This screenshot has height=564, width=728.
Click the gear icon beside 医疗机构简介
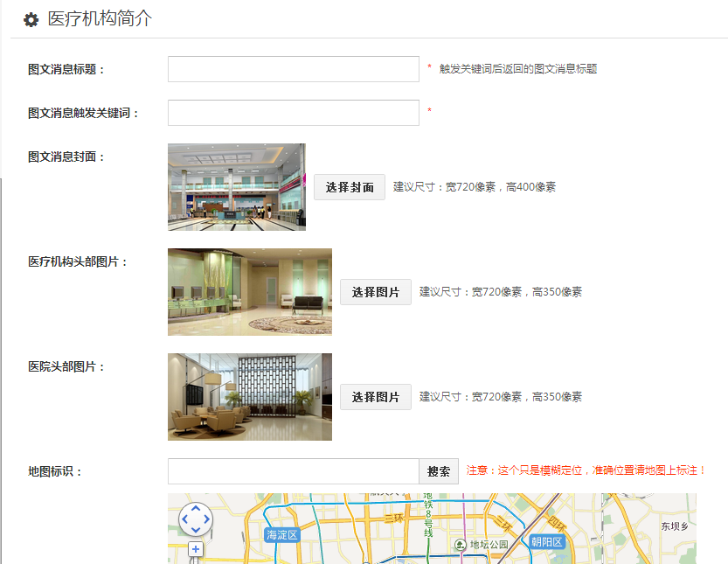pyautogui.click(x=31, y=20)
